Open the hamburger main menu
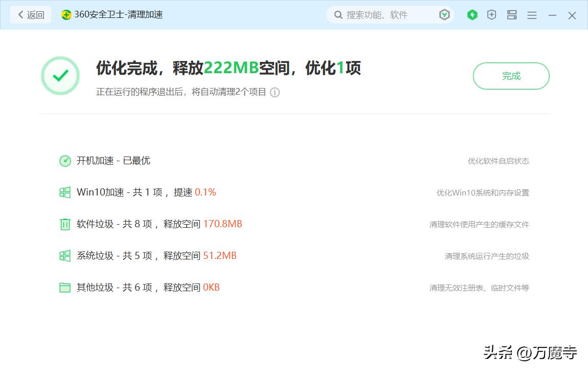Screen dimensions: 588x371 [532, 15]
